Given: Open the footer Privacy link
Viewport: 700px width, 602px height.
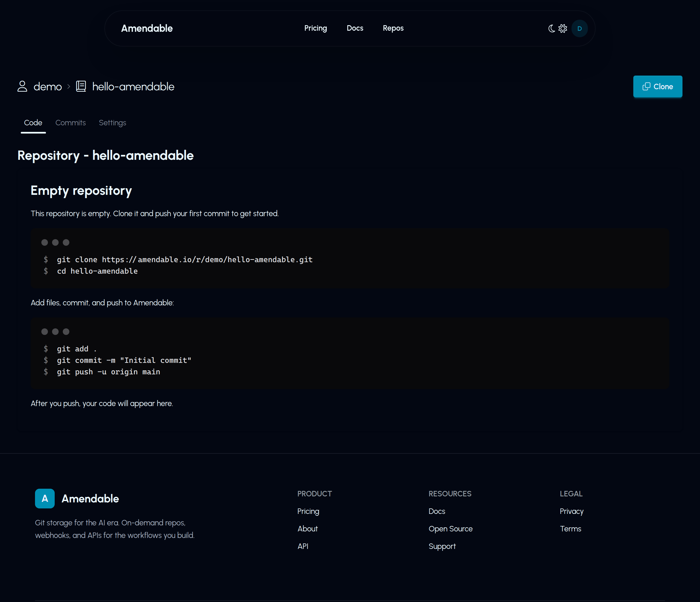Looking at the screenshot, I should (572, 511).
